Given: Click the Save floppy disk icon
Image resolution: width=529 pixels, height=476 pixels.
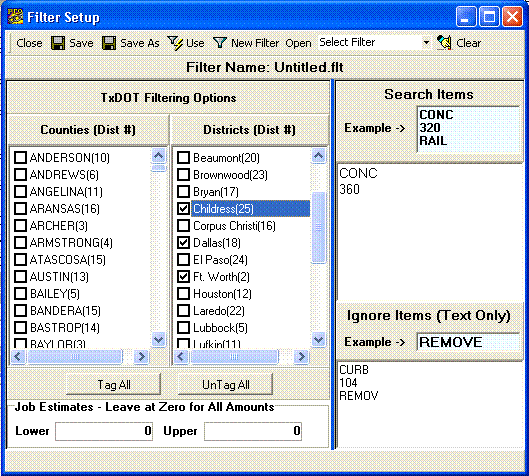Looking at the screenshot, I should pos(58,43).
